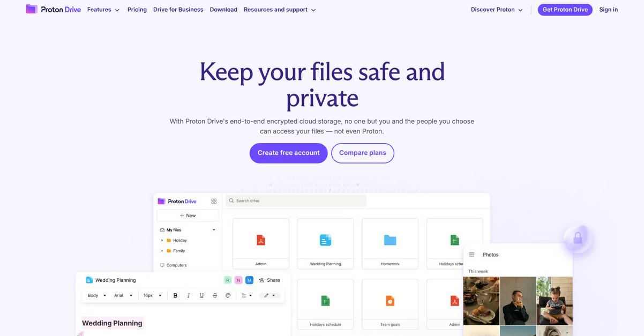This screenshot has width=644, height=336.
Task: Open the Admin PDF beside Wedding Planning card
Action: pos(261,243)
